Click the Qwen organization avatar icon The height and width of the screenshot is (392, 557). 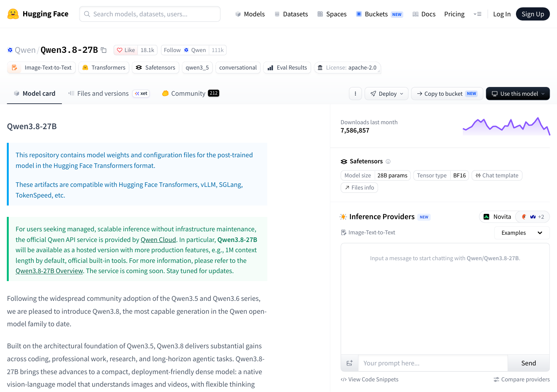point(10,50)
